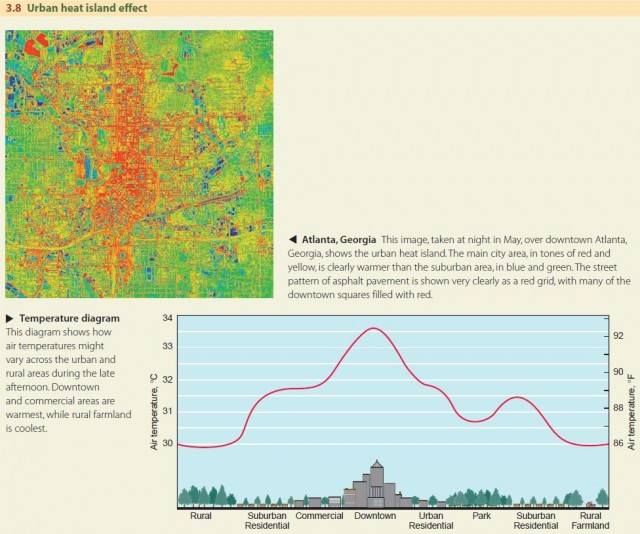Click the 'Air temperature, °C' axis title
The width and height of the screenshot is (640, 534).
tap(154, 412)
